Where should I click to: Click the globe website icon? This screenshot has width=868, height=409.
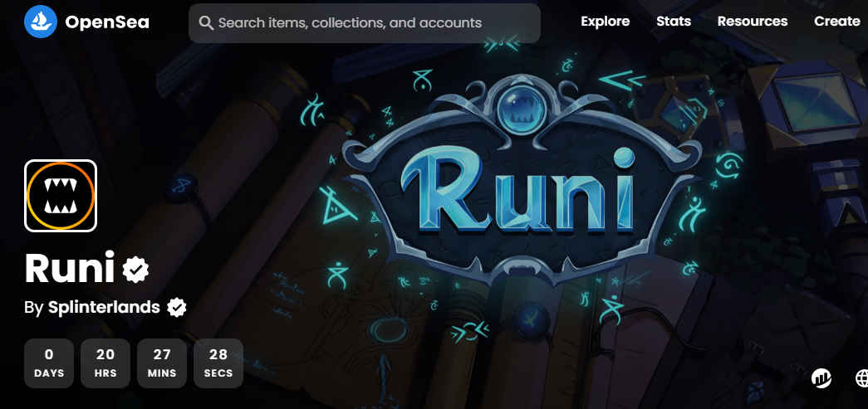862,378
